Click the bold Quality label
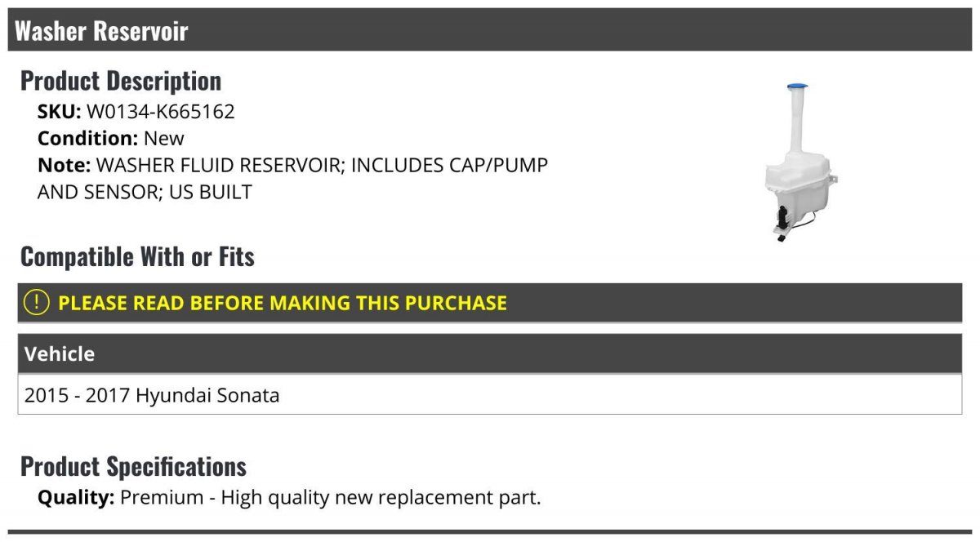The width and height of the screenshot is (980, 542). 76,497
